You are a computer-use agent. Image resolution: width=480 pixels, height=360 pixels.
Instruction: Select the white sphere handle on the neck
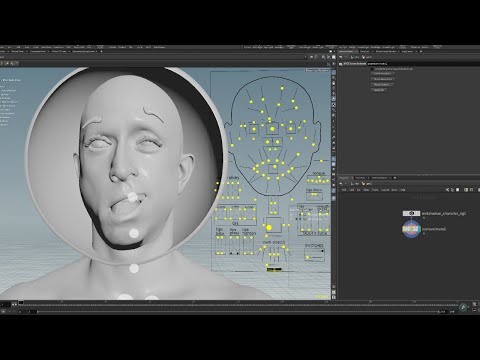click(x=134, y=268)
